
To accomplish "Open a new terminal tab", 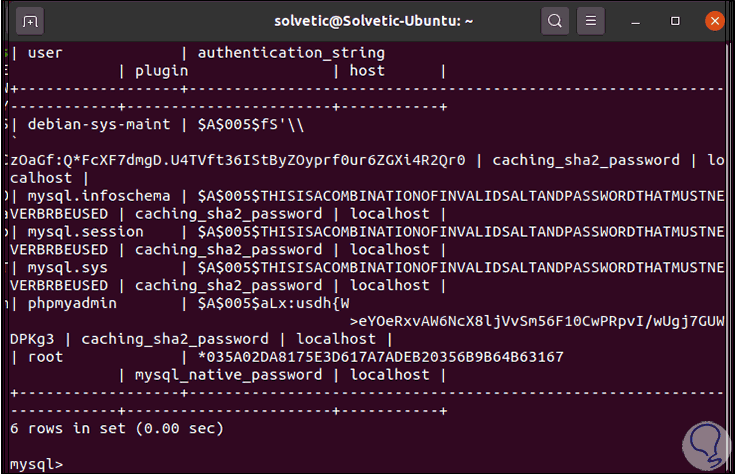I will [x=30, y=20].
